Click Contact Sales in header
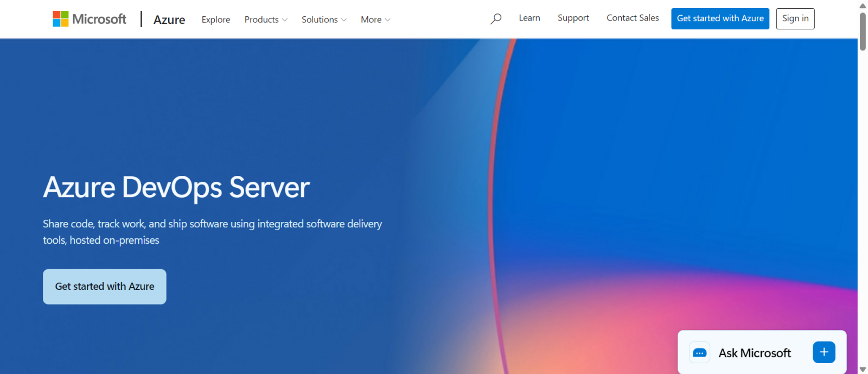Viewport: 868px width, 374px height. pos(633,18)
